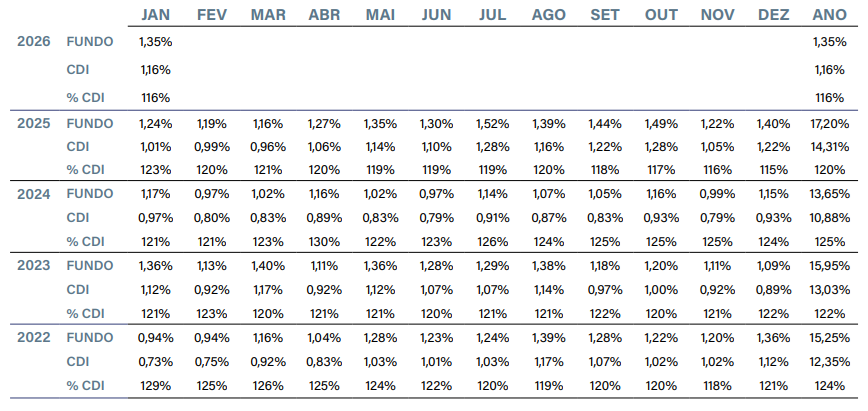Select 2025 FUNDO July value 1,52%

pos(493,123)
